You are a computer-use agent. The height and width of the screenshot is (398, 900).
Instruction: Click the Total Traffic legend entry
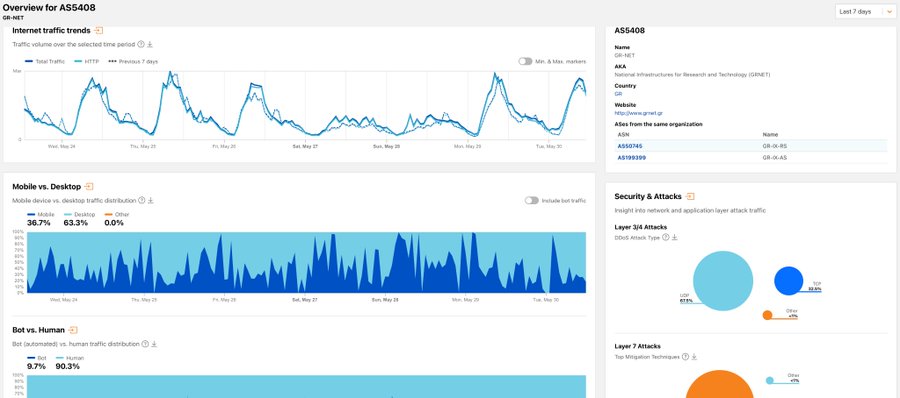pos(45,61)
